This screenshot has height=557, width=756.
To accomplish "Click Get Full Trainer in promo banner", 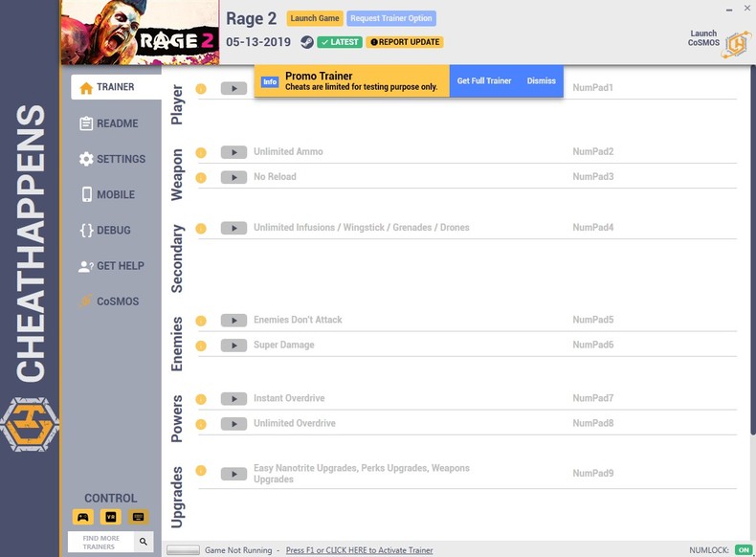I will (484, 81).
